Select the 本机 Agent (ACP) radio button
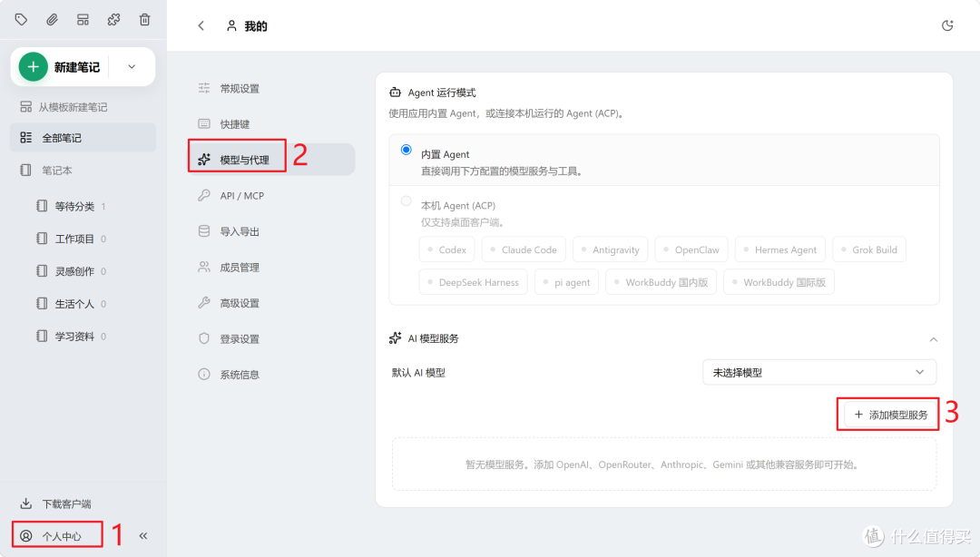Viewport: 980px width, 557px height. tap(407, 200)
